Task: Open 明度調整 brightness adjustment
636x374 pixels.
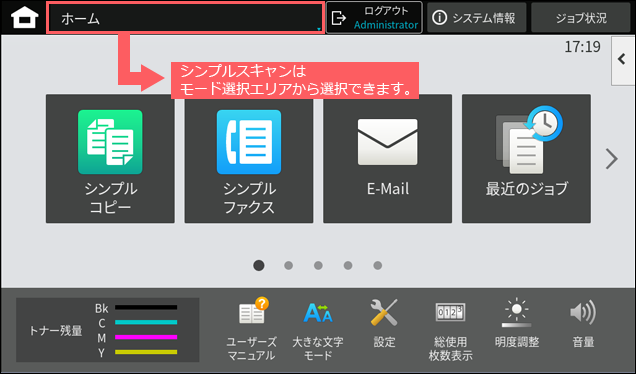Action: click(517, 324)
